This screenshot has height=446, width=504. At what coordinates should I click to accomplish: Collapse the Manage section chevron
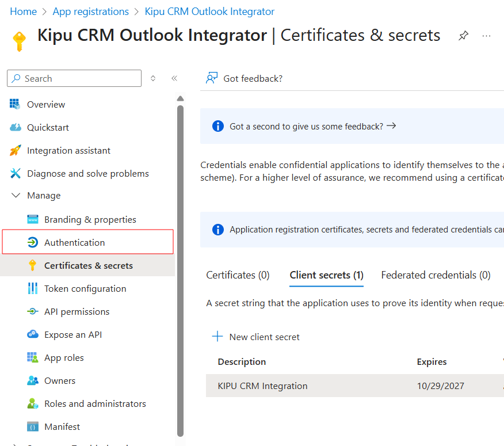click(x=16, y=196)
